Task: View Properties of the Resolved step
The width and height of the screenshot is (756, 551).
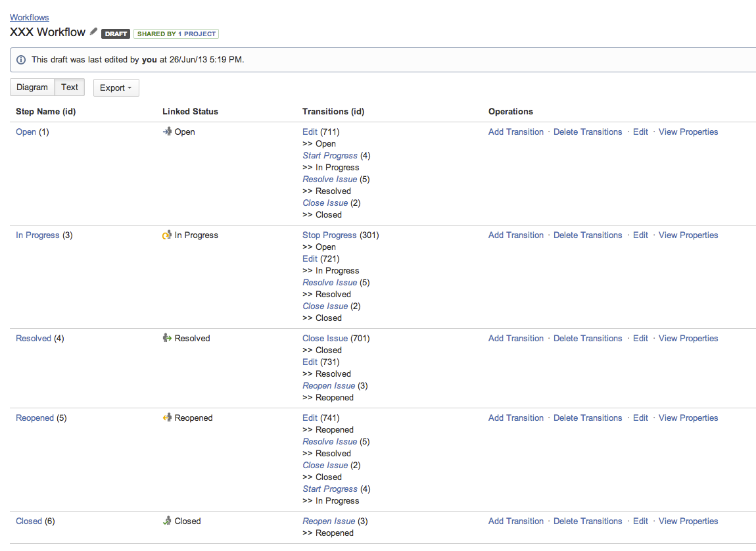Action: point(688,338)
